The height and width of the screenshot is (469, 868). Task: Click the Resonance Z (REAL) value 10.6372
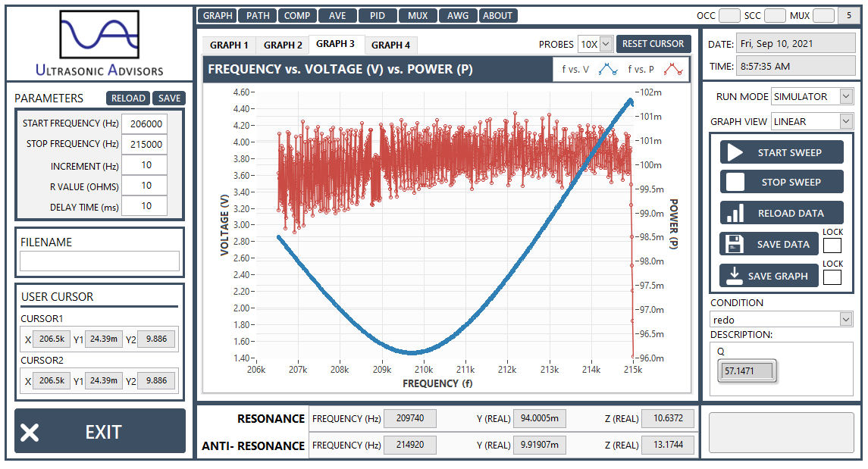coord(668,419)
